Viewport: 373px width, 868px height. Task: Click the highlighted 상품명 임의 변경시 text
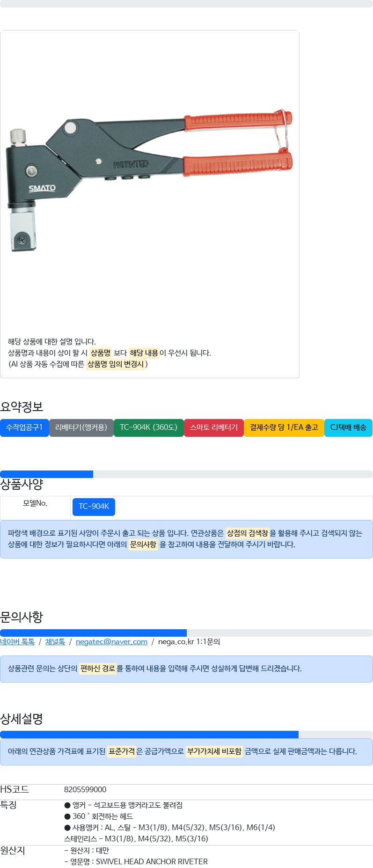[116, 364]
